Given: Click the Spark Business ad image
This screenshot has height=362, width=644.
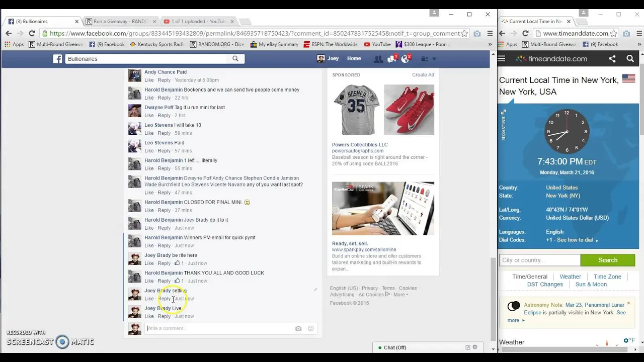Looking at the screenshot, I should [x=383, y=209].
